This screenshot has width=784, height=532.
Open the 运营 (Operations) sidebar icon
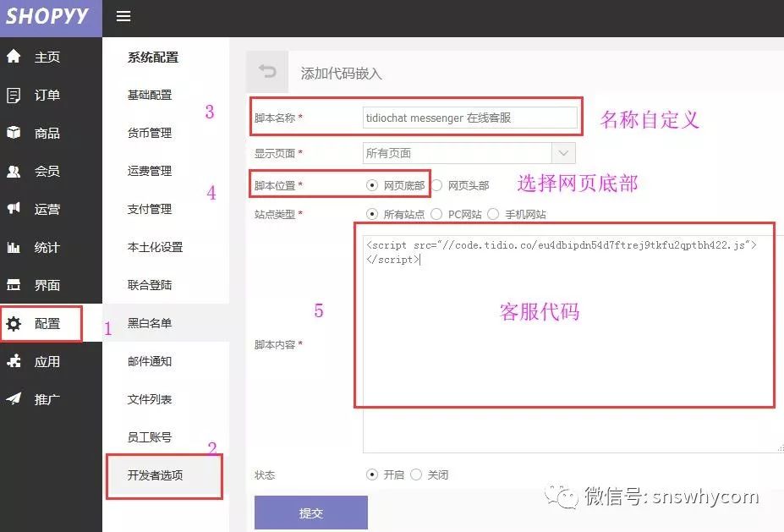tap(12, 209)
